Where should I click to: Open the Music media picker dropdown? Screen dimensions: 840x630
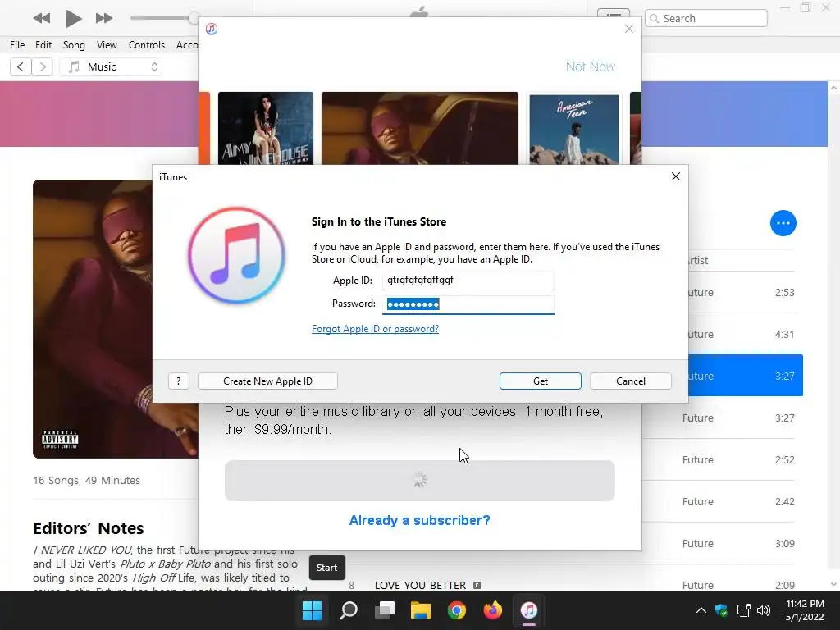tap(111, 67)
